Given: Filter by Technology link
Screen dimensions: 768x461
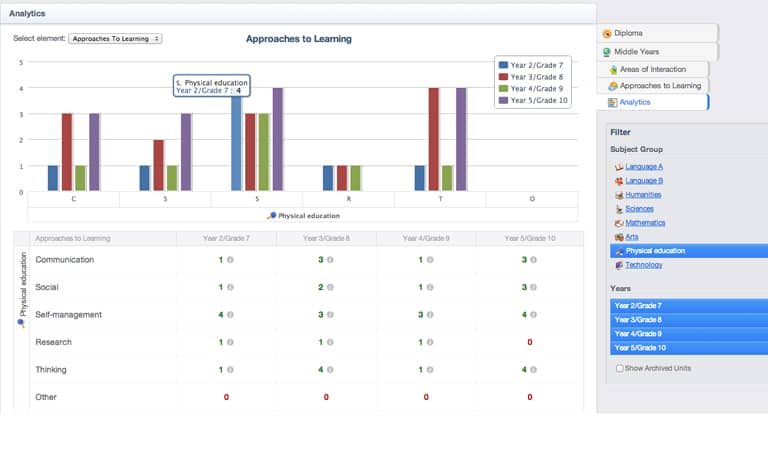Looking at the screenshot, I should point(644,265).
